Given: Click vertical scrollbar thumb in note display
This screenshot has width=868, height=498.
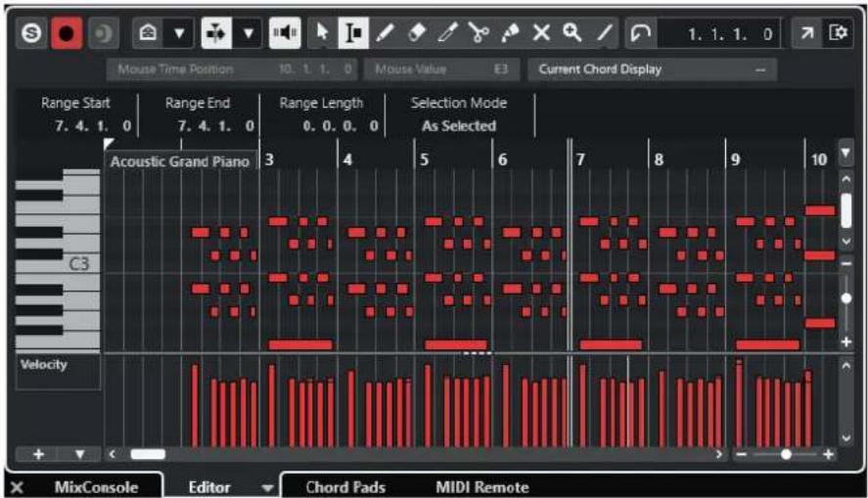Looking at the screenshot, I should click(845, 210).
